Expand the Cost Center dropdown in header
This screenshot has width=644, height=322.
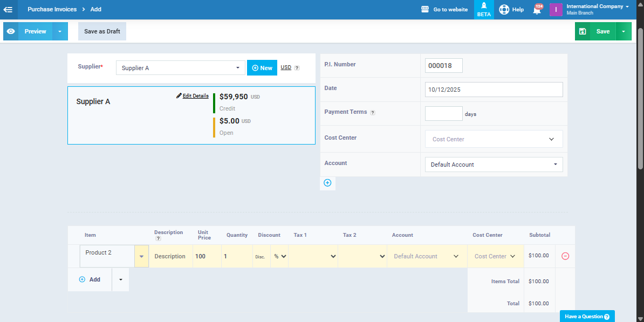click(x=494, y=139)
